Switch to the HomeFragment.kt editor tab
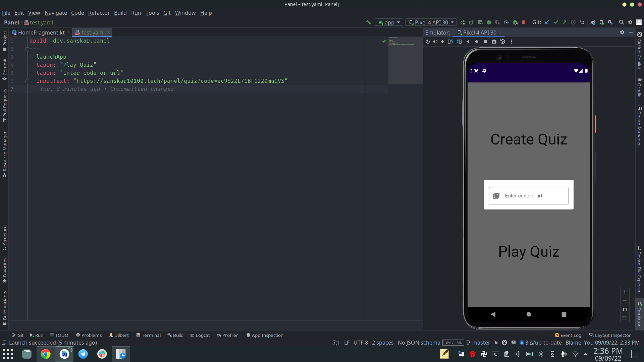The height and width of the screenshot is (362, 644). (x=41, y=33)
